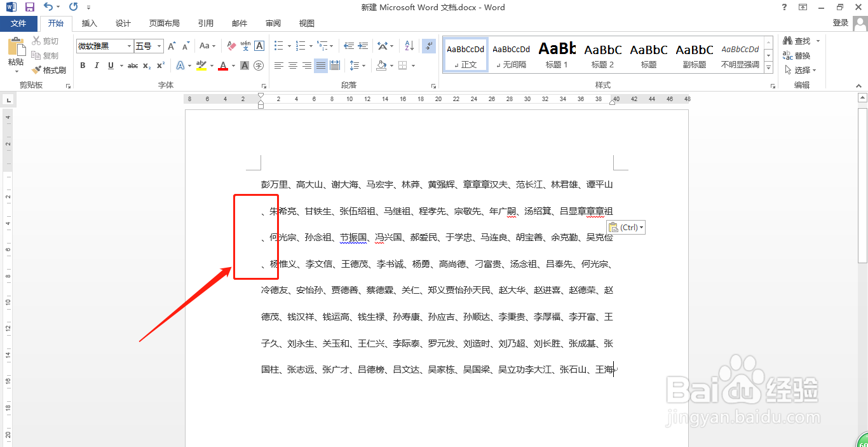Toggle underline formatting off

(x=111, y=65)
